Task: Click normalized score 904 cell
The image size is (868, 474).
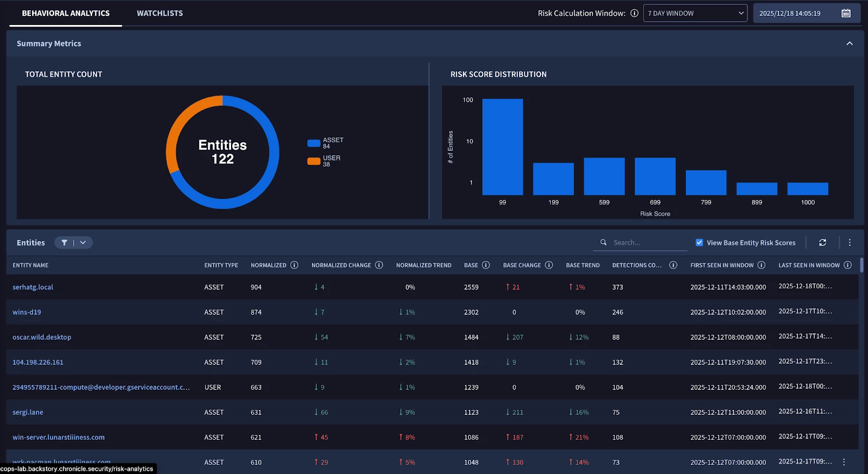Action: tap(256, 287)
